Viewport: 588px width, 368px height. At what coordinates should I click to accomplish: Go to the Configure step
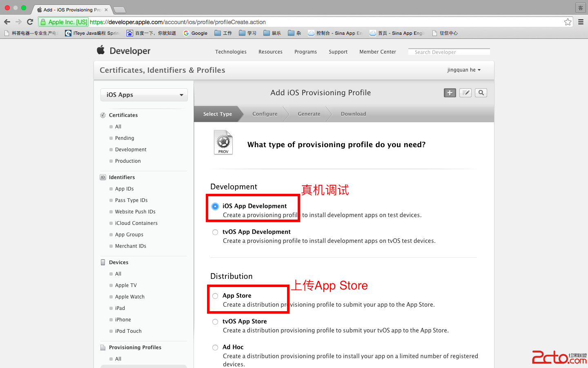pos(265,114)
